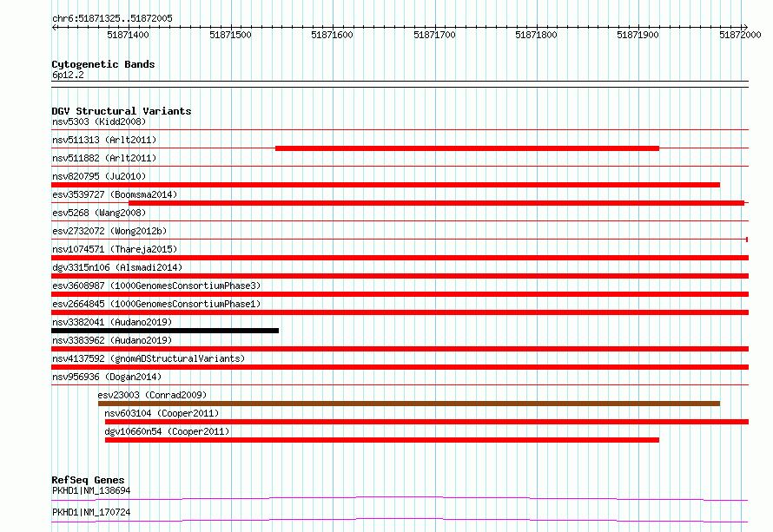Image resolution: width=773 pixels, height=532 pixels.
Task: Click the DGV Structural Variants track title
Action: tap(122, 111)
